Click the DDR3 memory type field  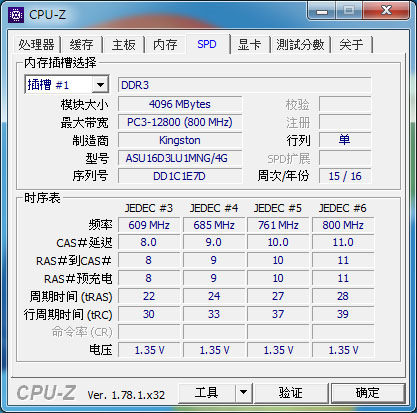244,85
